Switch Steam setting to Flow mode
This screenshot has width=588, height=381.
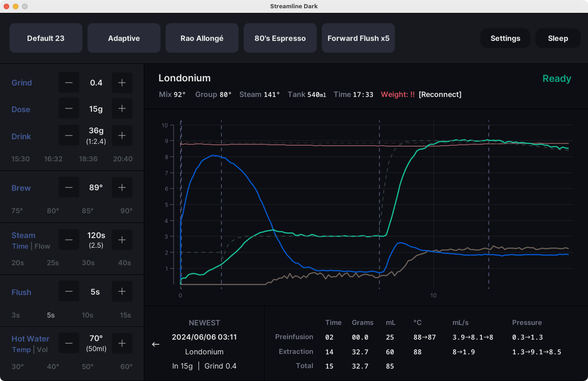(42, 246)
